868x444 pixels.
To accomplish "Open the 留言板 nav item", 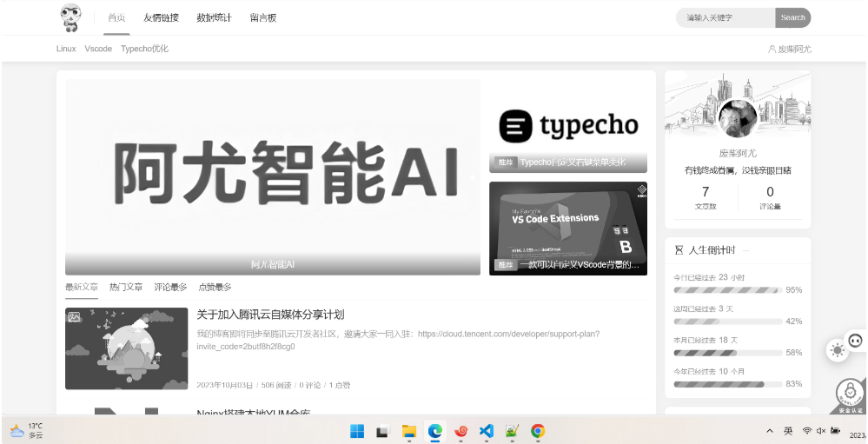I will tap(263, 17).
